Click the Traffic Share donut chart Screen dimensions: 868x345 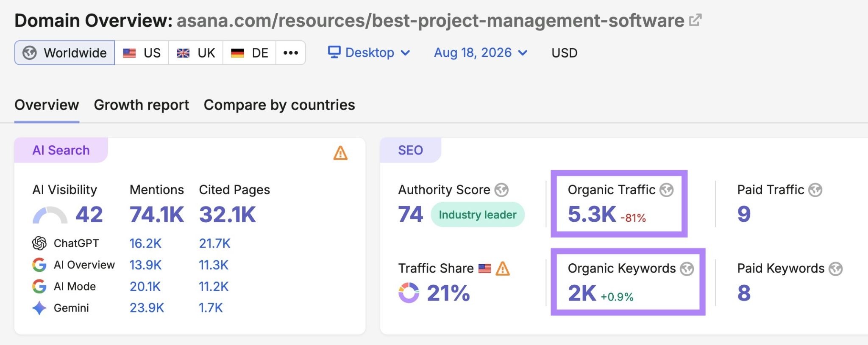coord(409,293)
